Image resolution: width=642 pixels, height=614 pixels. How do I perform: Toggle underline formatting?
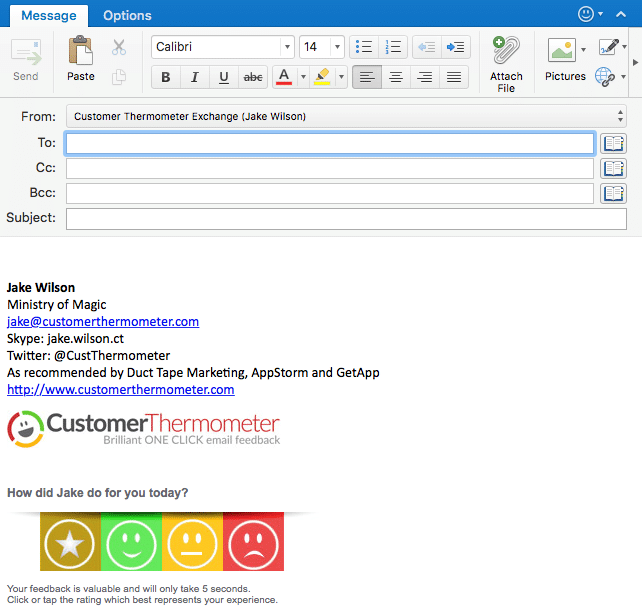pyautogui.click(x=224, y=77)
